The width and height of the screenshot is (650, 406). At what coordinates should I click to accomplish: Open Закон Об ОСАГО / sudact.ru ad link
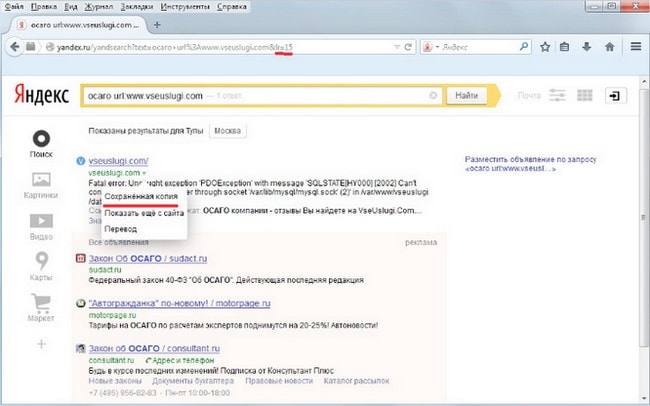[x=148, y=258]
